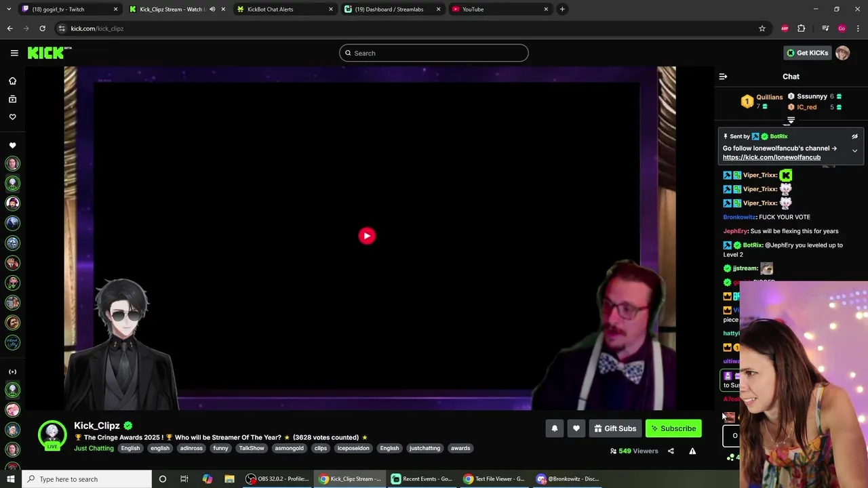Viewport: 868px width, 488px height.
Task: Hide the pinned BotRix message
Action: (854, 136)
